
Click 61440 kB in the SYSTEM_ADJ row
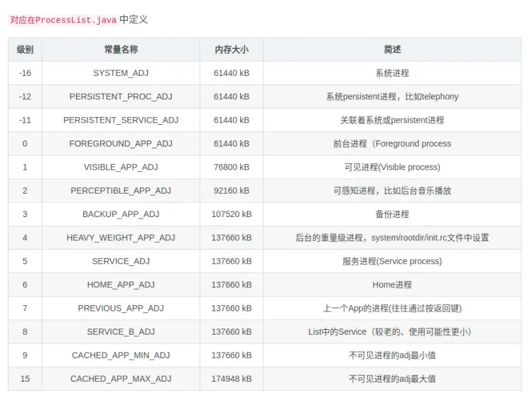[232, 73]
